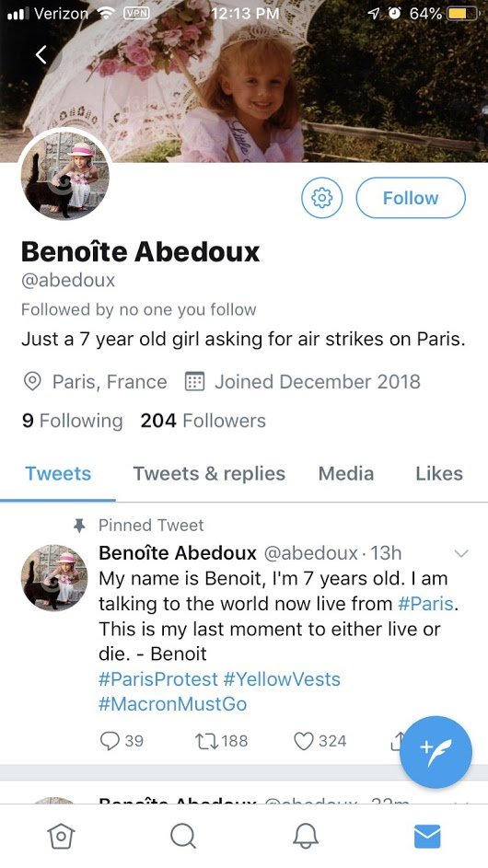
Task: Follow Benoîte Abedoux
Action: tap(411, 198)
